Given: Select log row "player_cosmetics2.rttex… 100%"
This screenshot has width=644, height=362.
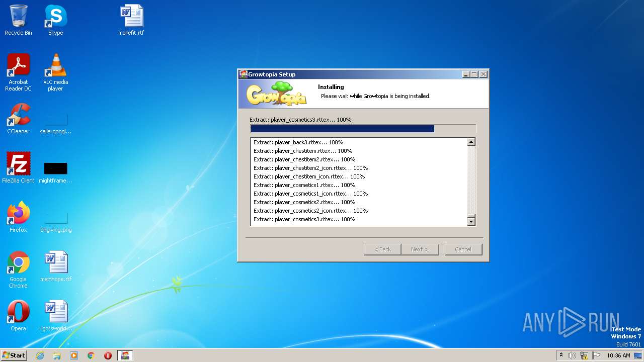Looking at the screenshot, I should pyautogui.click(x=304, y=202).
